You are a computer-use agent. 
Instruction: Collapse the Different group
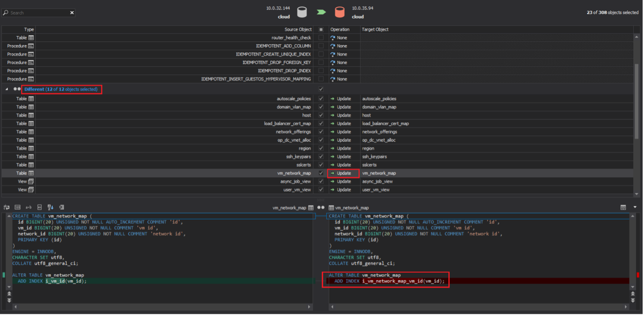click(7, 89)
